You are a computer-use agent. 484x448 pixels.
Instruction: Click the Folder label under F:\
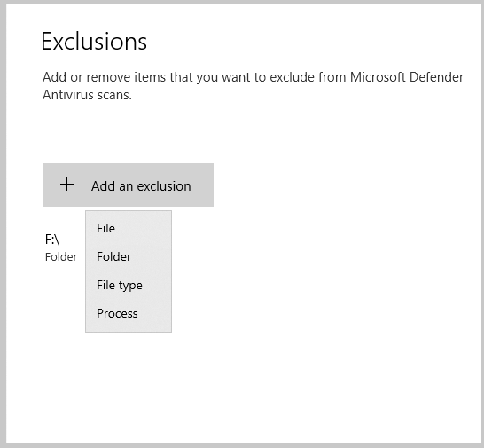61,257
